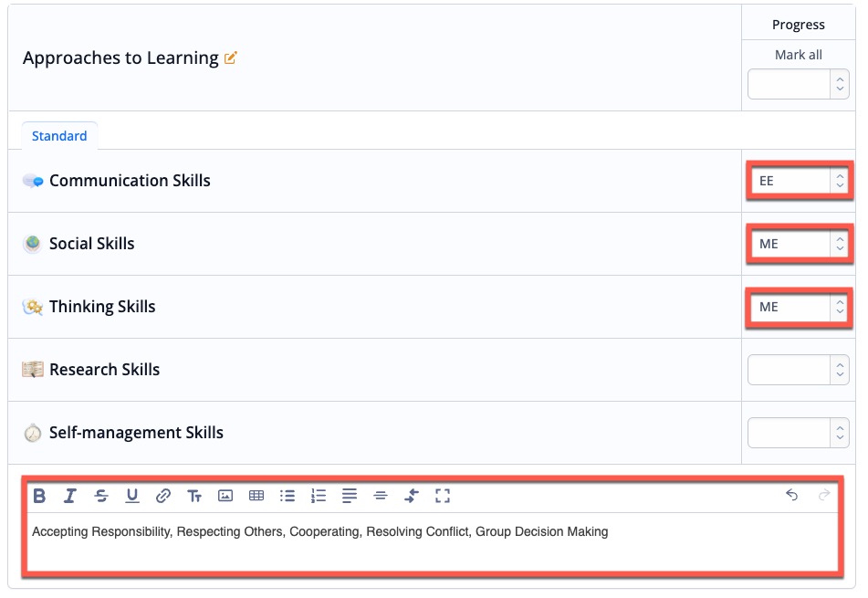Open the Mark all dropdown

(x=798, y=83)
